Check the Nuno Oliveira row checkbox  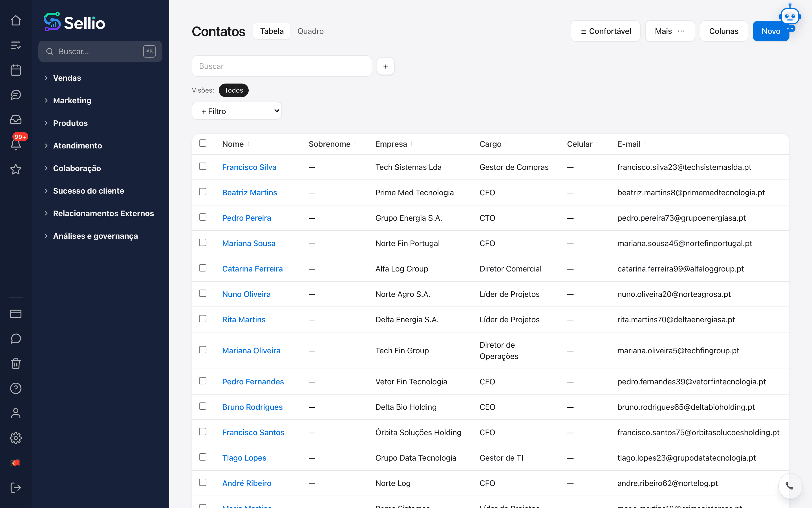[x=203, y=294]
